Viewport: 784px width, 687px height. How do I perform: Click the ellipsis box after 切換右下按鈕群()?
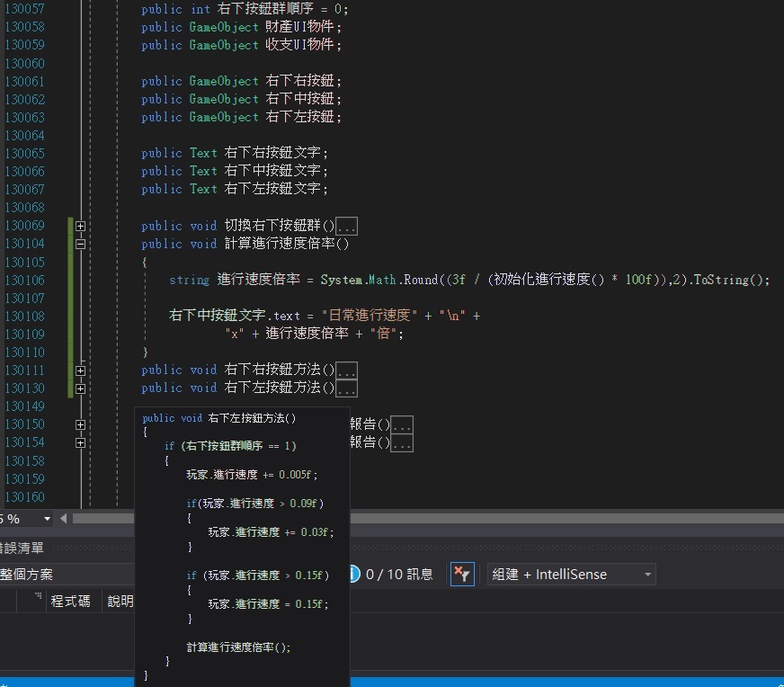(346, 226)
